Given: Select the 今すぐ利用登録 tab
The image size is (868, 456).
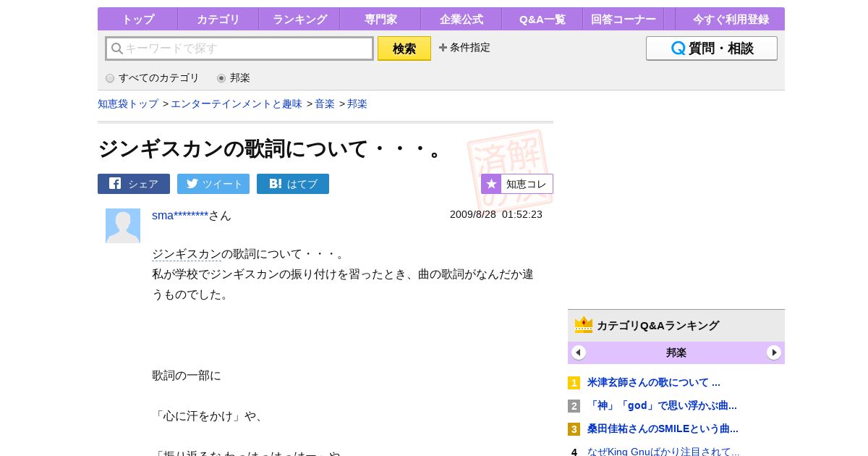Looking at the screenshot, I should click(731, 20).
